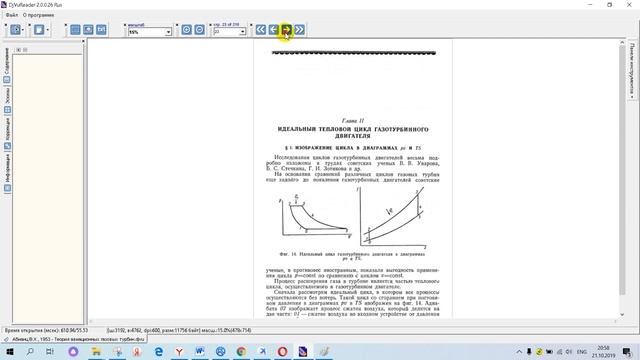Open the notification center icon
This screenshot has height=360, width=640.
tap(627, 351)
